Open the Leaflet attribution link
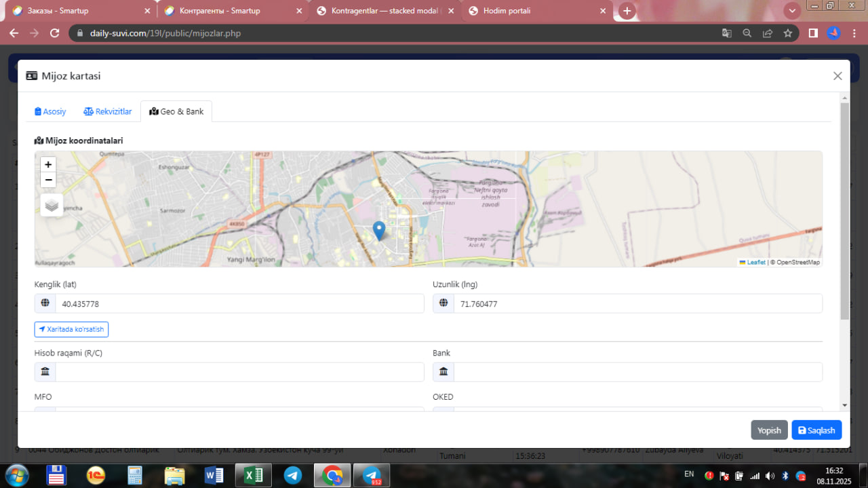Image resolution: width=868 pixels, height=488 pixels. click(755, 262)
